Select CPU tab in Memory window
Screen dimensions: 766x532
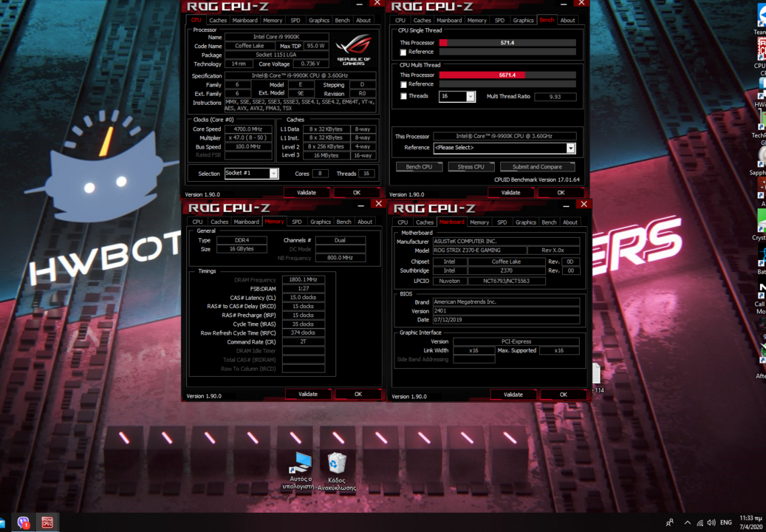coord(197,222)
